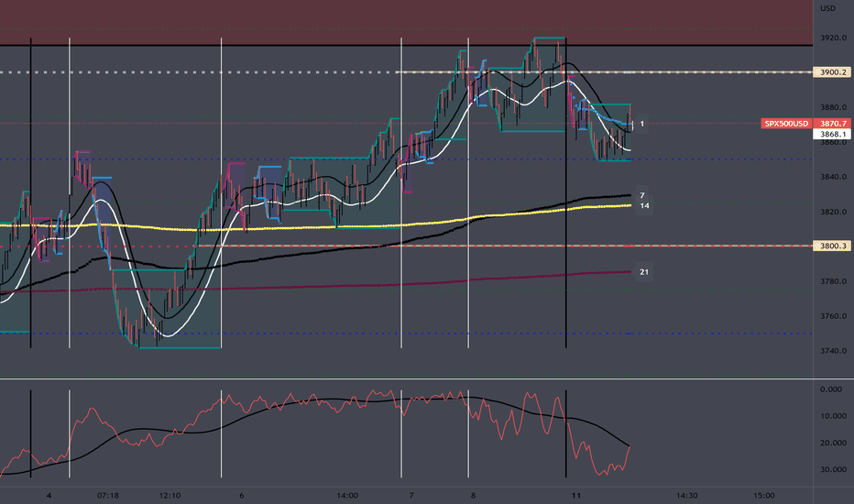Click the 14:30 time axis label
Screen dimensions: 854x504
point(687,495)
